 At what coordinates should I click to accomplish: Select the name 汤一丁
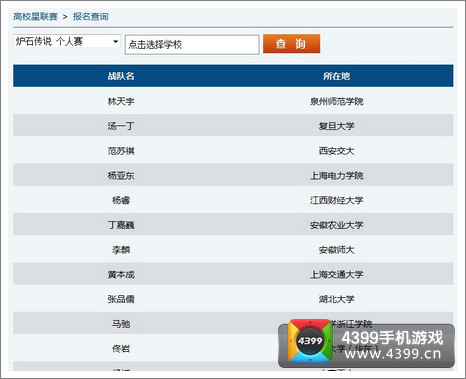(x=121, y=126)
